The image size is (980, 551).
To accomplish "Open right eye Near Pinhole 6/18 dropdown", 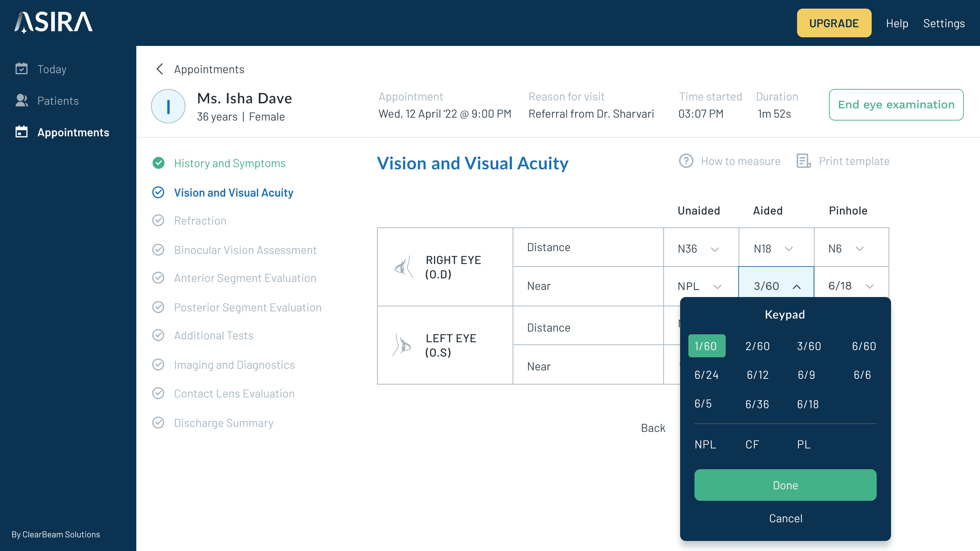I will [x=869, y=286].
